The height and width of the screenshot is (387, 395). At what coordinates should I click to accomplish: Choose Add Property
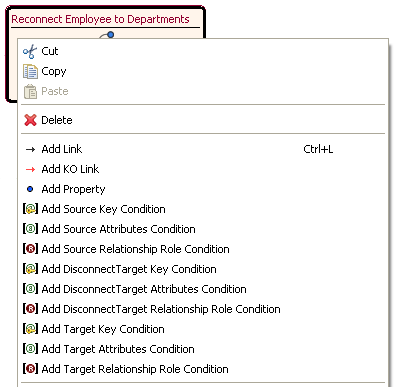(x=203, y=189)
